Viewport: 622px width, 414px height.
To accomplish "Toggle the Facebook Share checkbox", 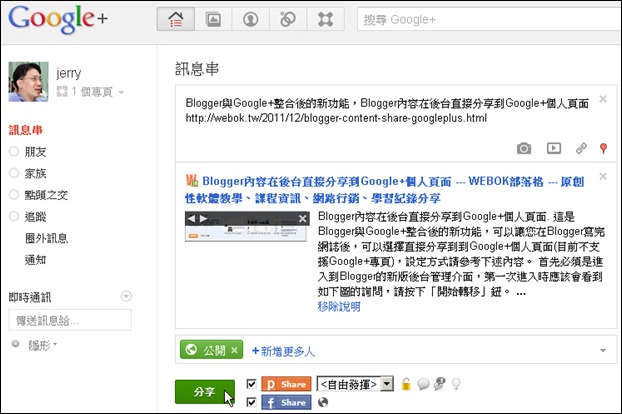I will [251, 402].
